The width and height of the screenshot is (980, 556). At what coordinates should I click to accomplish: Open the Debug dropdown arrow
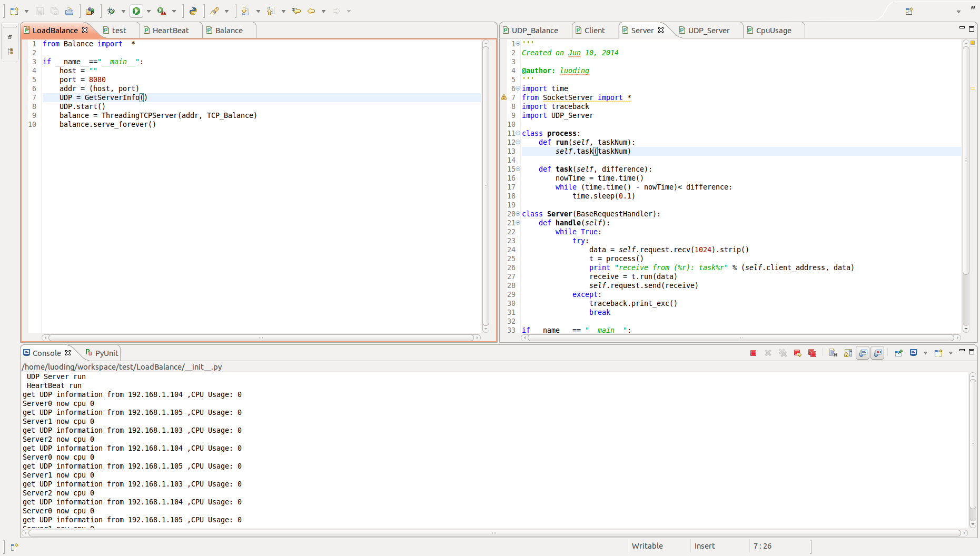123,11
